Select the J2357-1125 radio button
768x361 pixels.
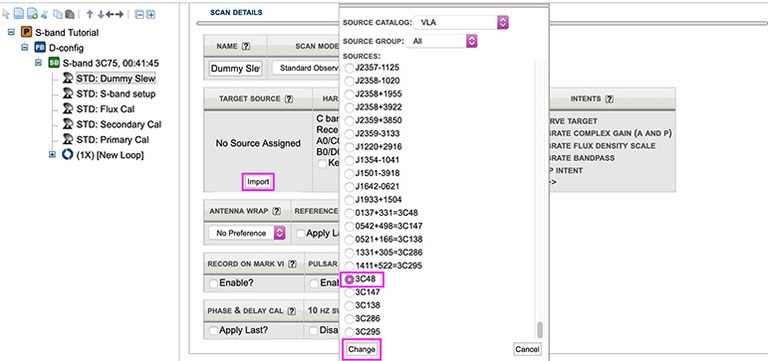pyautogui.click(x=350, y=68)
